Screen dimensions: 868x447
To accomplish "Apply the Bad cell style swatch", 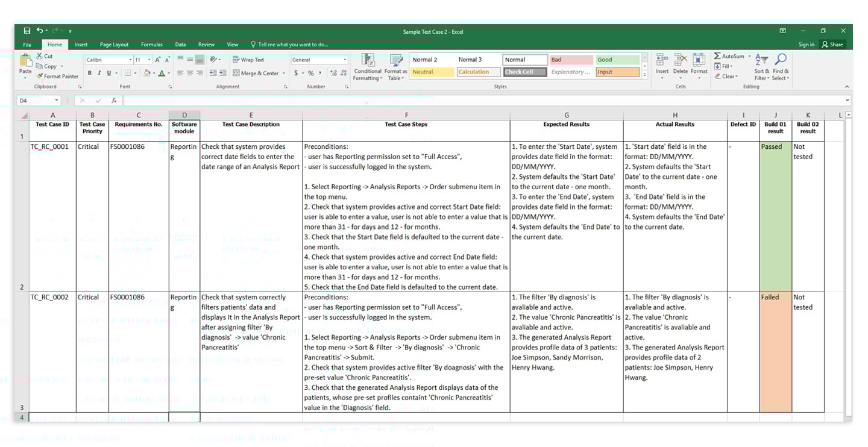I will click(570, 60).
